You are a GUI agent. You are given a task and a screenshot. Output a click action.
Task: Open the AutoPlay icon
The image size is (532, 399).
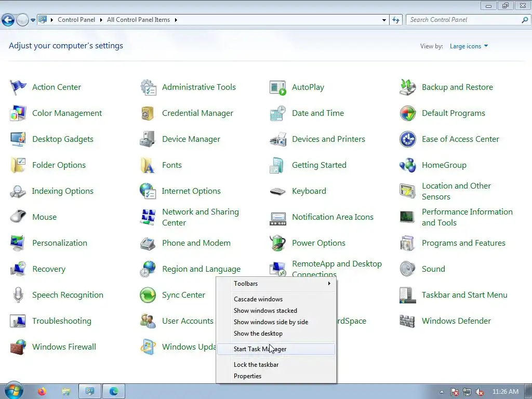coord(277,87)
